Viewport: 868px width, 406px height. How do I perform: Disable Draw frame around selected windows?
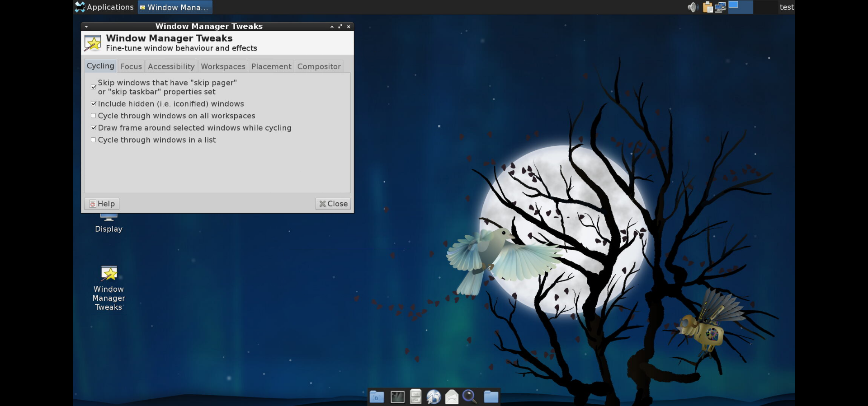coord(94,128)
